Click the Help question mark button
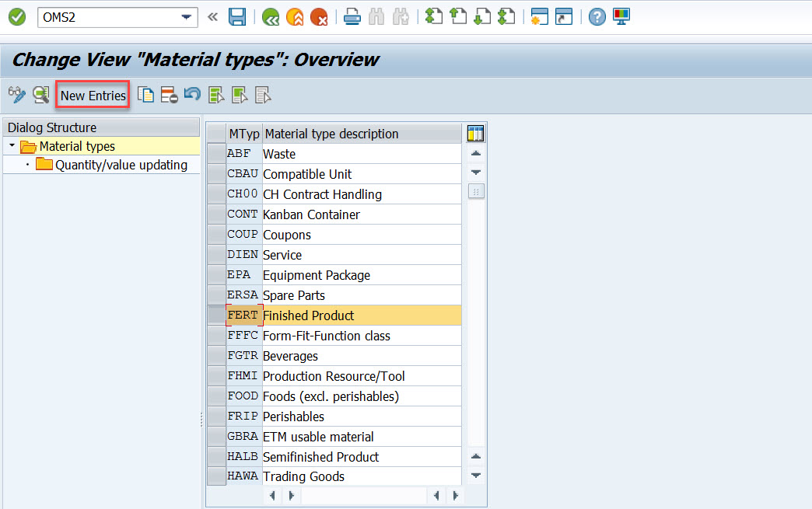 596,16
